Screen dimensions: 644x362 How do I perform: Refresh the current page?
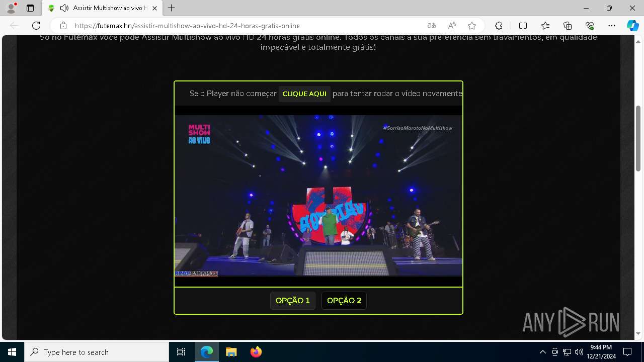(36, 26)
